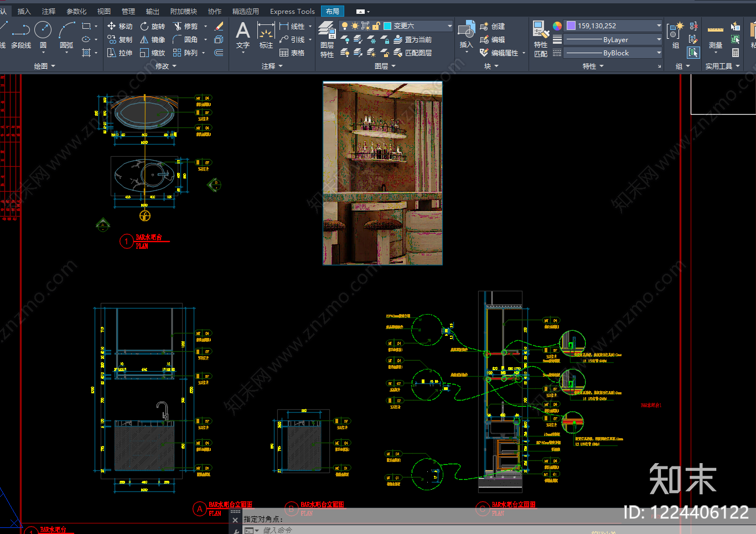
Task: Activate the Move (移动) tool
Action: [120, 26]
